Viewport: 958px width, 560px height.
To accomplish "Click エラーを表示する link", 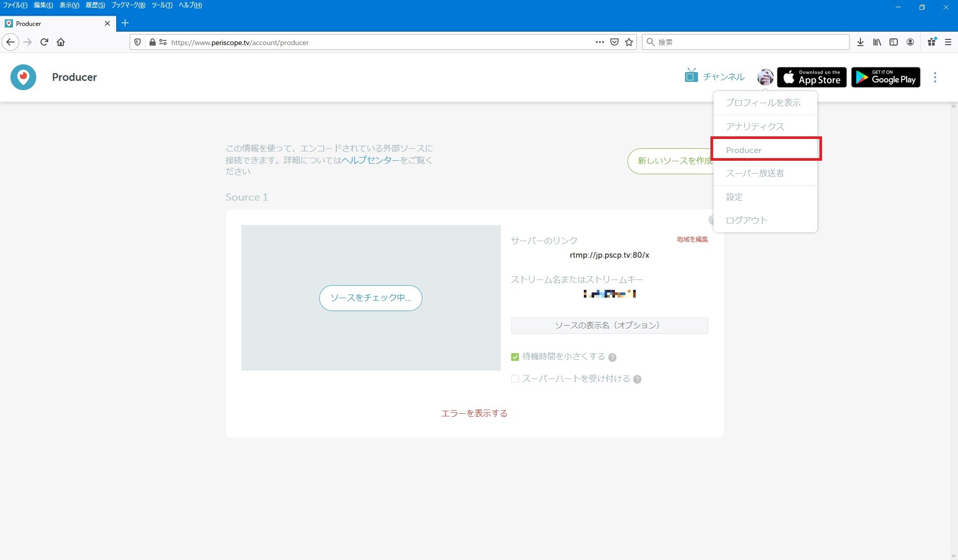I will click(x=474, y=413).
